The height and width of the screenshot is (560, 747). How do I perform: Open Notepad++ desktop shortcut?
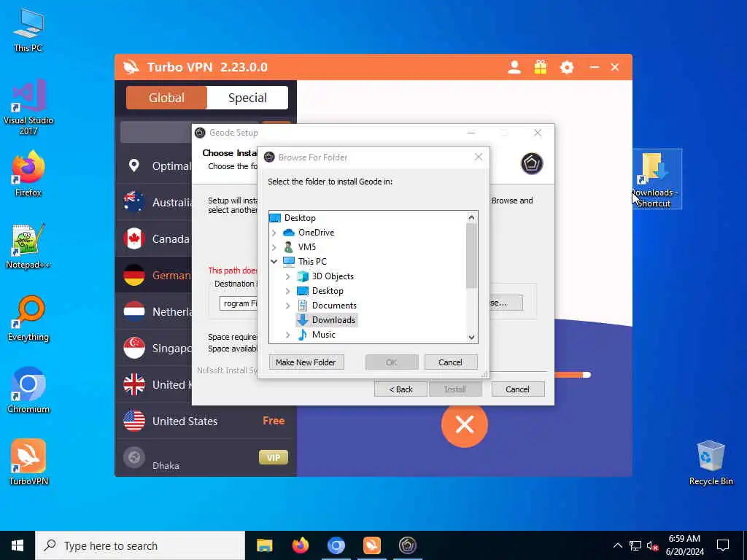(x=28, y=246)
